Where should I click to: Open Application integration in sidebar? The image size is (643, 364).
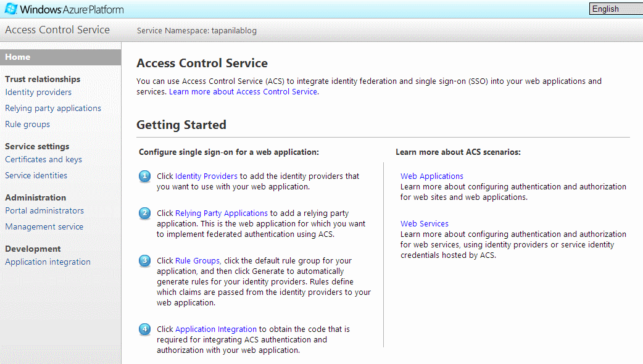click(48, 262)
